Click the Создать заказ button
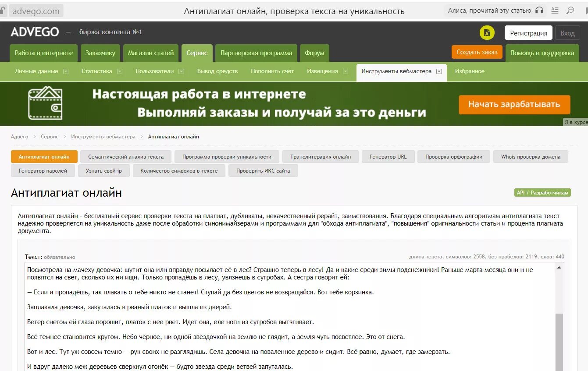 (477, 52)
